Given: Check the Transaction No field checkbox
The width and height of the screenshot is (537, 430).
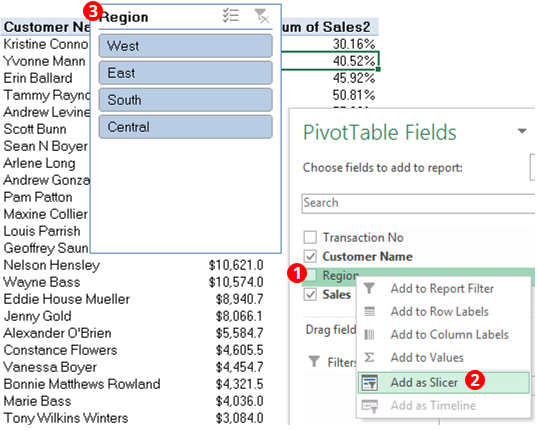Looking at the screenshot, I should coord(310,237).
